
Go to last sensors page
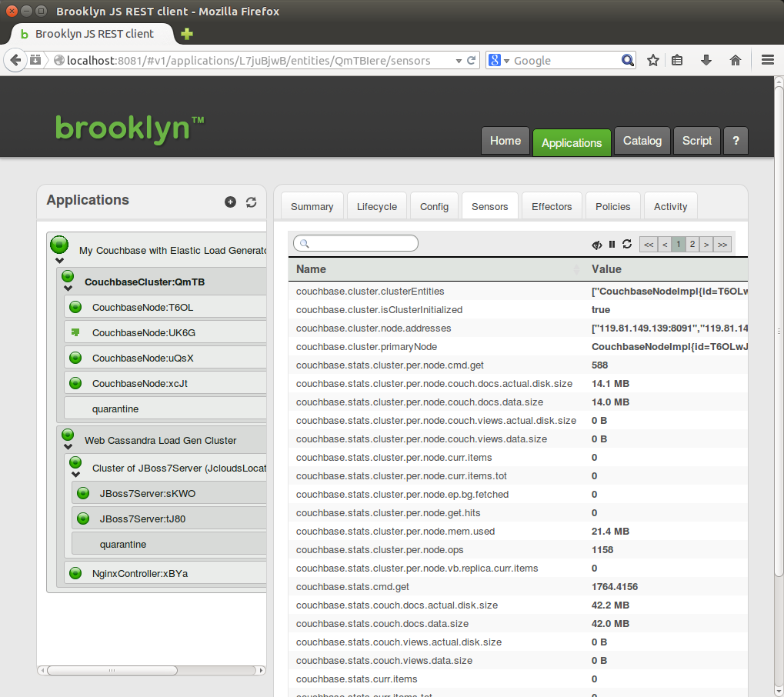[x=722, y=244]
